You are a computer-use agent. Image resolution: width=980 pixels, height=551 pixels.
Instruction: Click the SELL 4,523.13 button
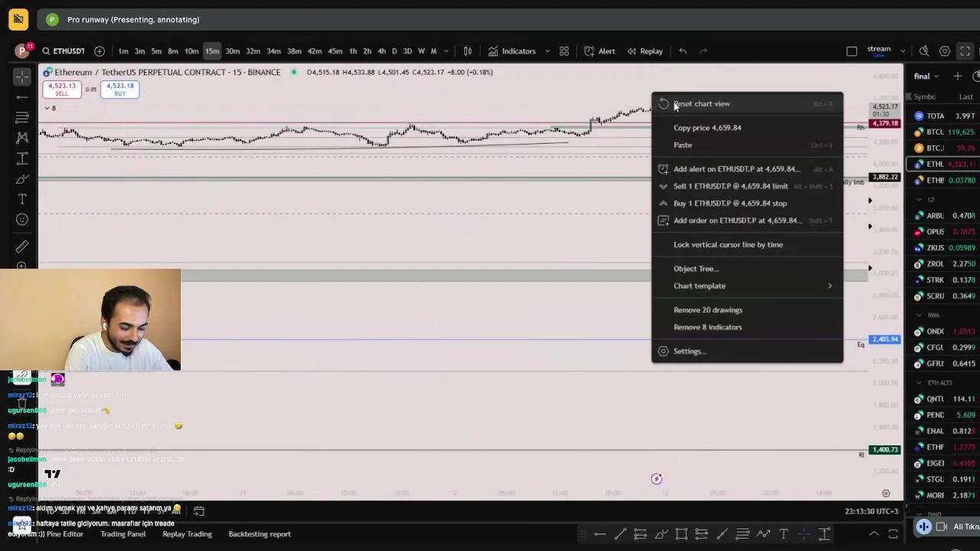61,89
